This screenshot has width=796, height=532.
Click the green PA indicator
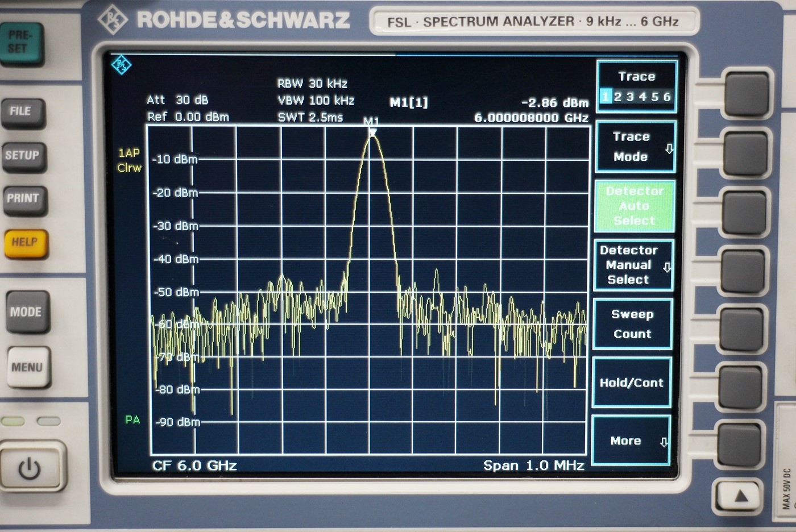click(x=132, y=420)
